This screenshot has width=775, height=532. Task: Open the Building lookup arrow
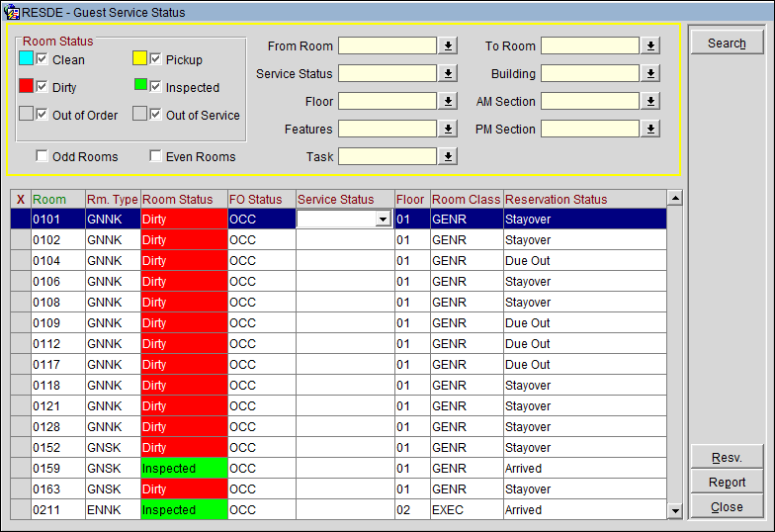(650, 73)
